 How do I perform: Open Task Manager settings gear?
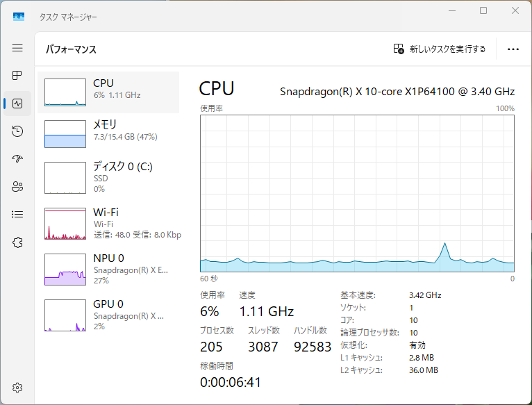pos(17,387)
